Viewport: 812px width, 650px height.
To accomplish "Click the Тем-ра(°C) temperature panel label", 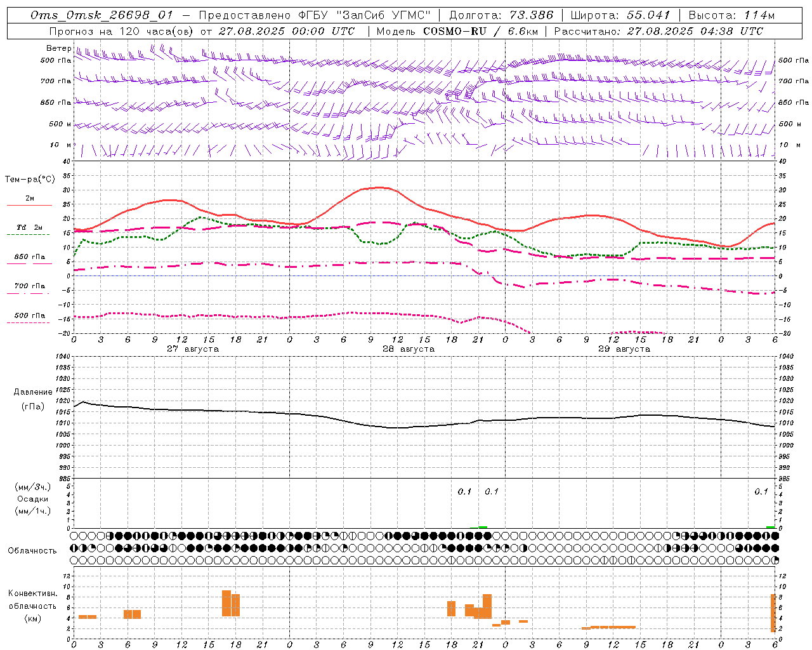I will (x=30, y=180).
